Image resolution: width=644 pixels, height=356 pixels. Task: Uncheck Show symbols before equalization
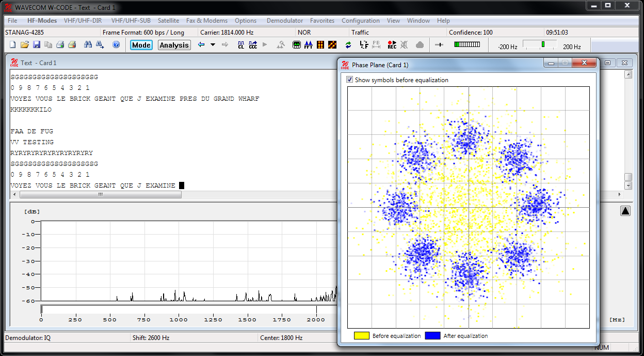point(349,80)
